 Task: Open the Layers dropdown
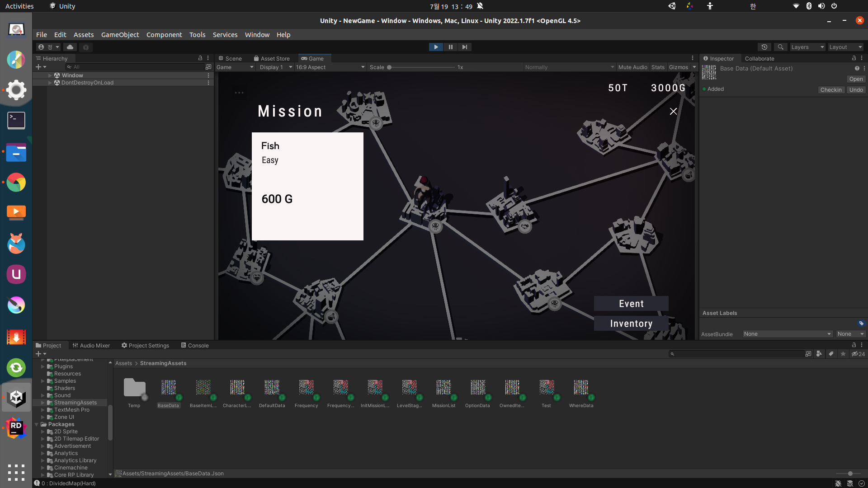[807, 47]
